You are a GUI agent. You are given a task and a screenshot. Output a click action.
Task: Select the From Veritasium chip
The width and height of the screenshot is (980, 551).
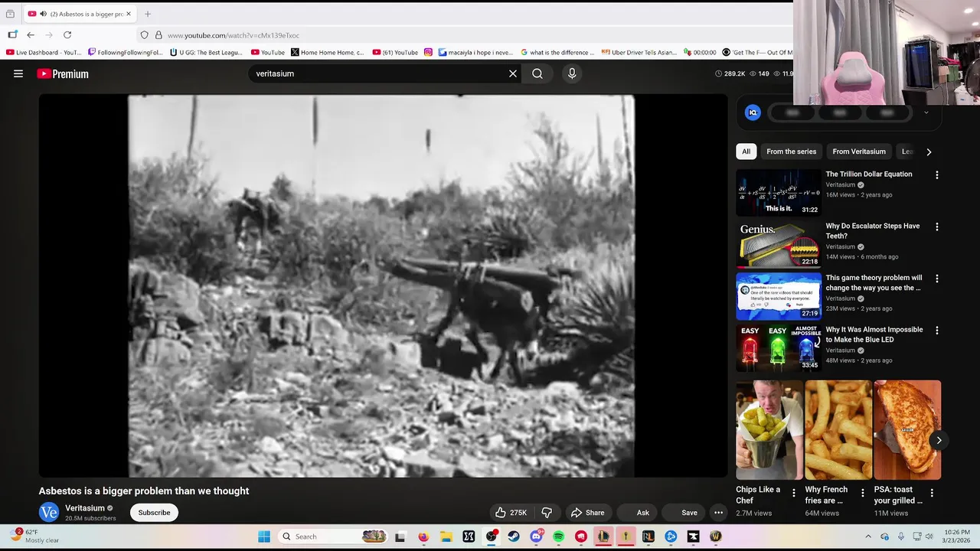(x=858, y=152)
